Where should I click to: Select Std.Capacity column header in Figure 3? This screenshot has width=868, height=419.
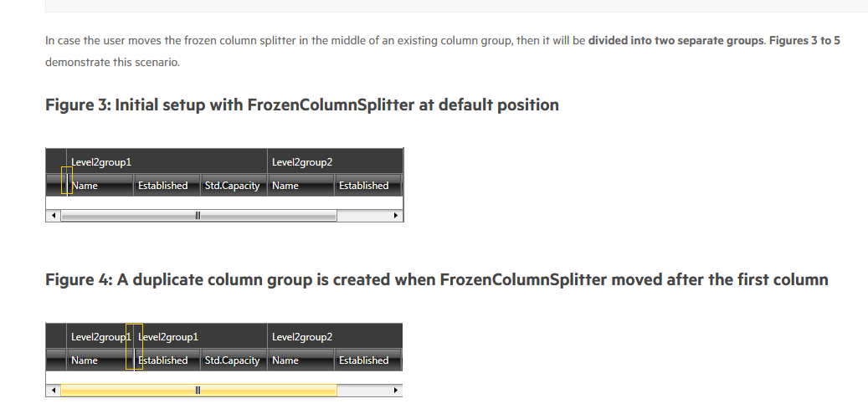(232, 186)
